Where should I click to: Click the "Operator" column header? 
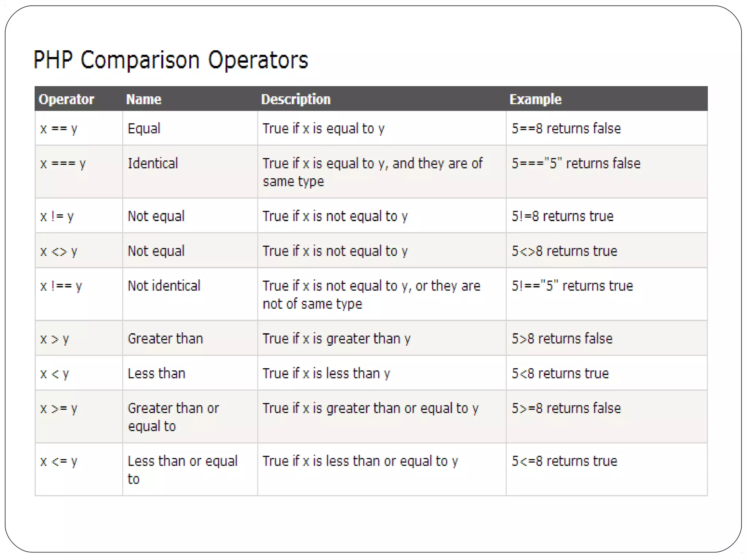coord(66,99)
